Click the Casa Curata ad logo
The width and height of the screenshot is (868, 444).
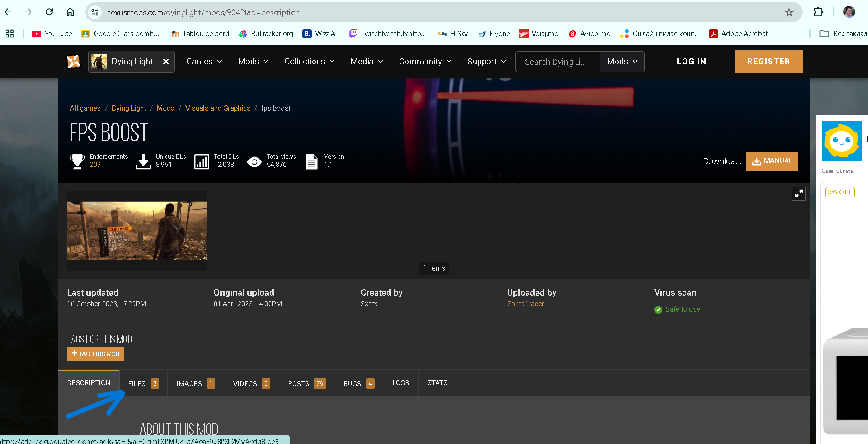click(x=842, y=141)
